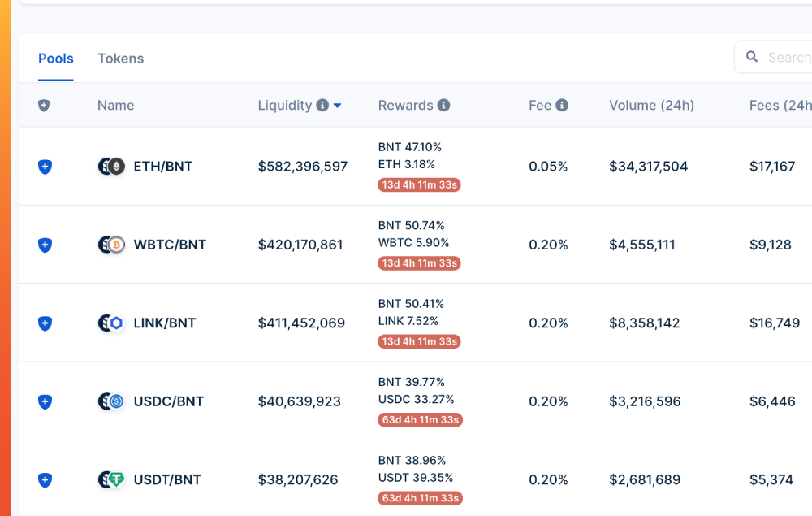Switch to the Pools tab
Screen dimensions: 812x516
56,59
